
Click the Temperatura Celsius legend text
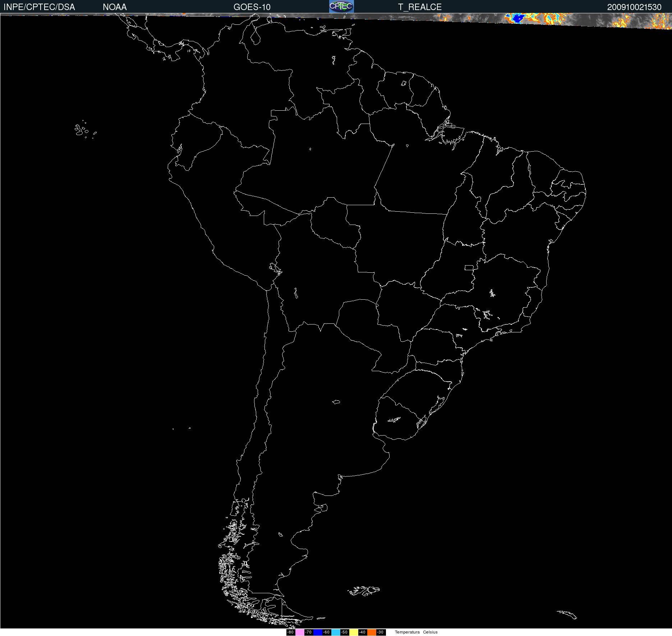[416, 632]
